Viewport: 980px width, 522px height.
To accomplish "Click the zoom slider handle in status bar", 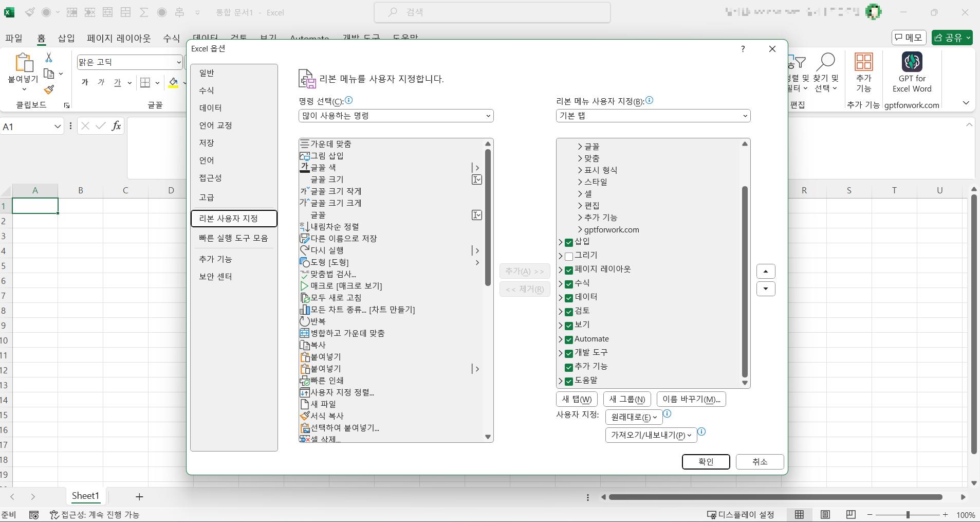I will click(x=908, y=515).
